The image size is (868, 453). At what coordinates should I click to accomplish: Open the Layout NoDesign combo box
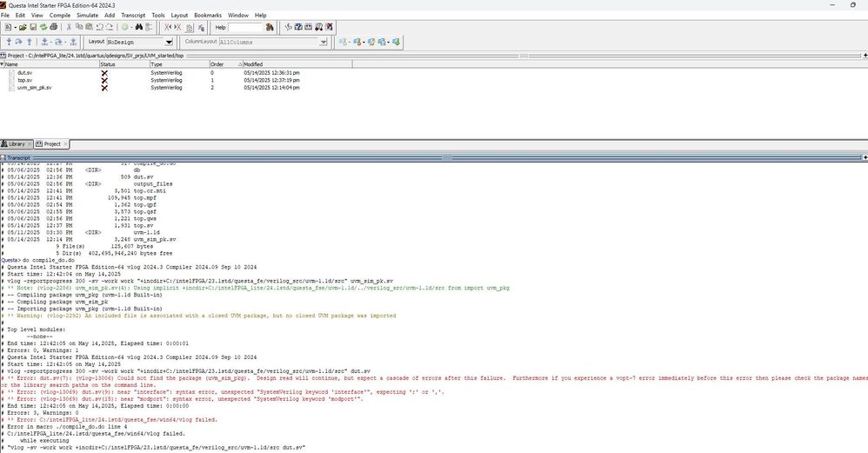(139, 42)
